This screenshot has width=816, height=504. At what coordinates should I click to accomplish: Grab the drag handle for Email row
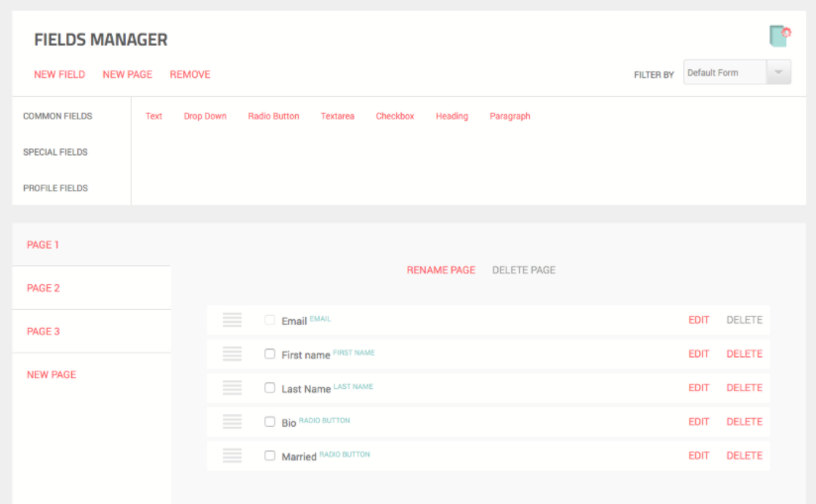[232, 320]
